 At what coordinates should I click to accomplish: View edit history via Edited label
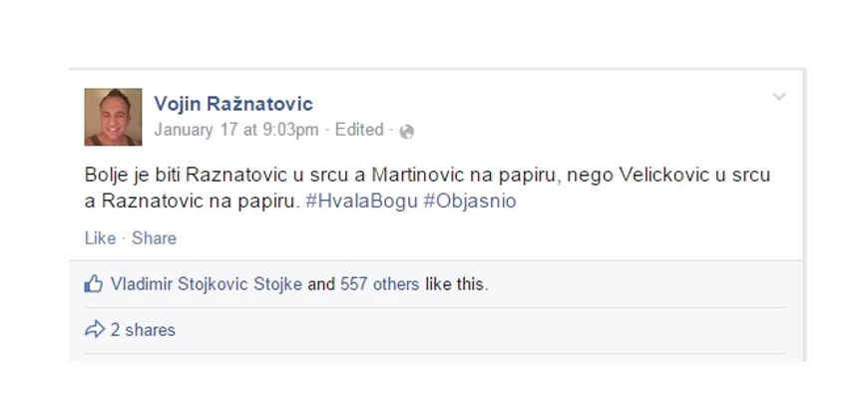[359, 130]
